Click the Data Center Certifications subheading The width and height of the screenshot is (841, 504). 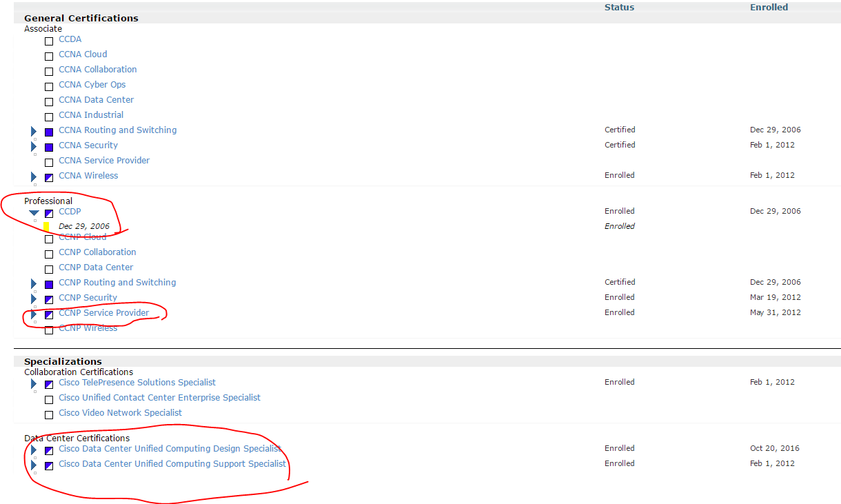(77, 439)
